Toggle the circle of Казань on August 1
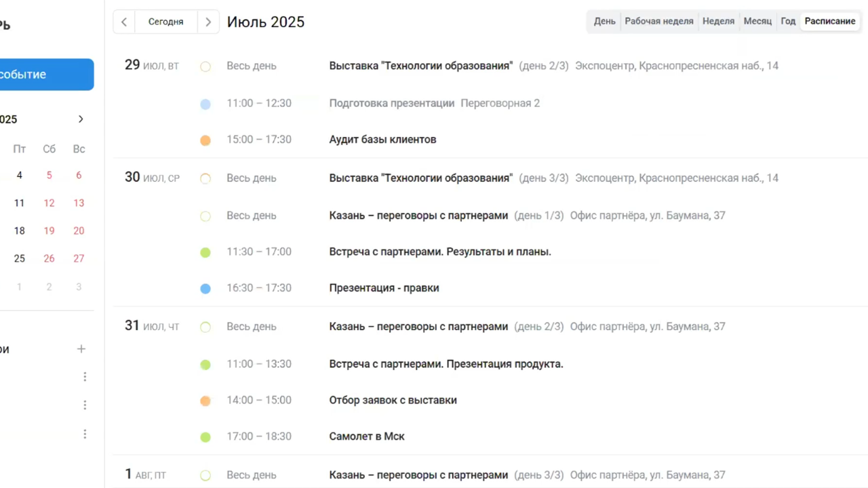868x488 pixels. (x=205, y=475)
